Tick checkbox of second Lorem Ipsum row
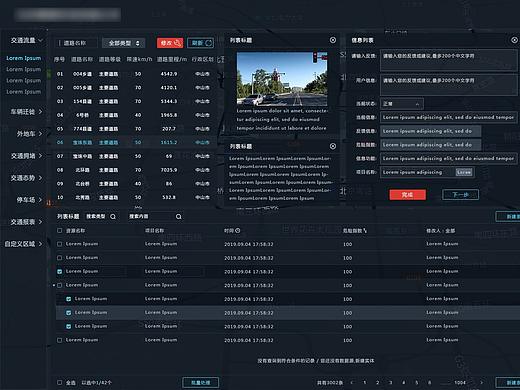 coord(60,258)
